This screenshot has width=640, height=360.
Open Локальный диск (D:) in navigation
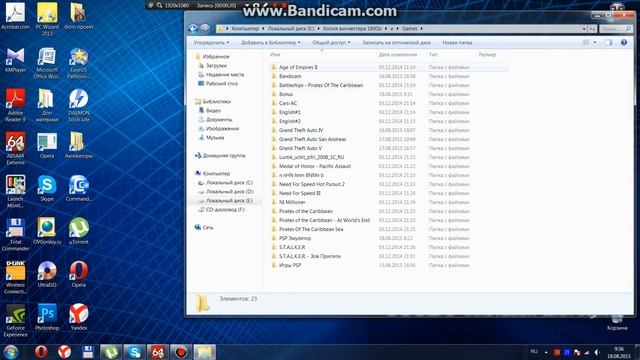pyautogui.click(x=229, y=191)
